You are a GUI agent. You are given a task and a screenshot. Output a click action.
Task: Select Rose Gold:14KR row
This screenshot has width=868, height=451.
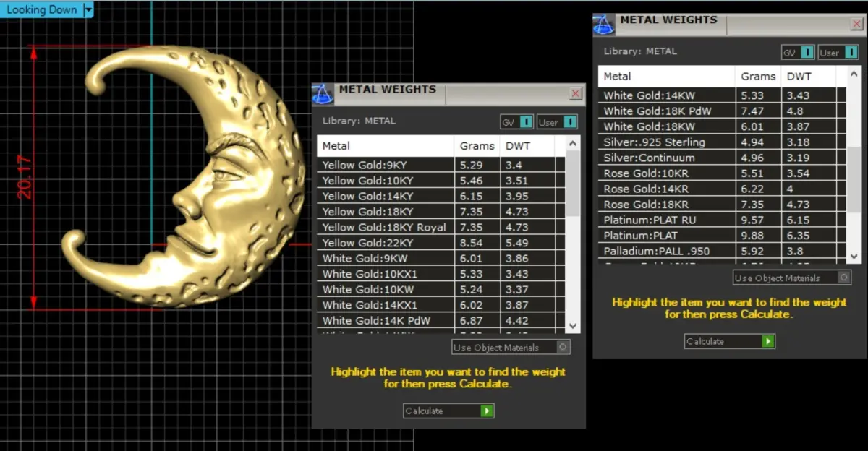point(723,189)
